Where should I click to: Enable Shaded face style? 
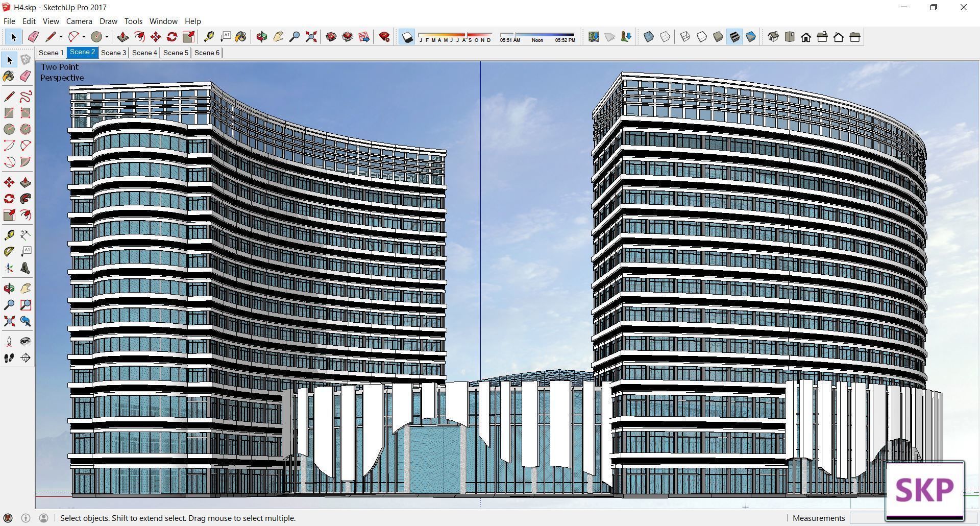pos(718,37)
